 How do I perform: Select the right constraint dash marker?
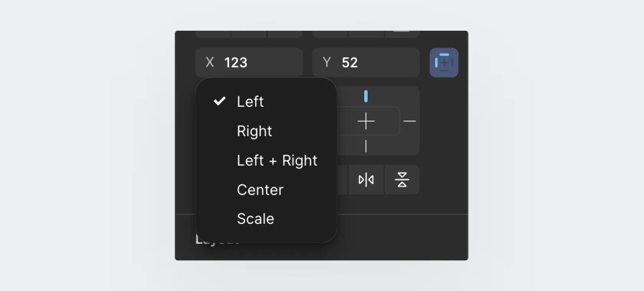pyautogui.click(x=409, y=121)
